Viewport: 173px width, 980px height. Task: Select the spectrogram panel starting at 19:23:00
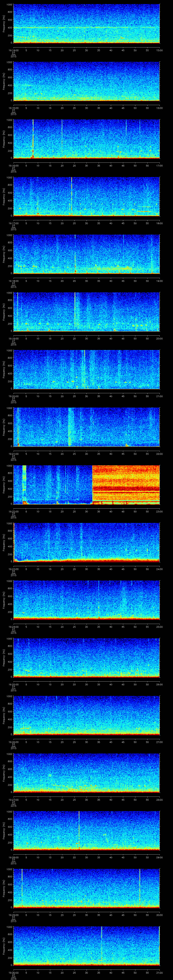tap(87, 543)
